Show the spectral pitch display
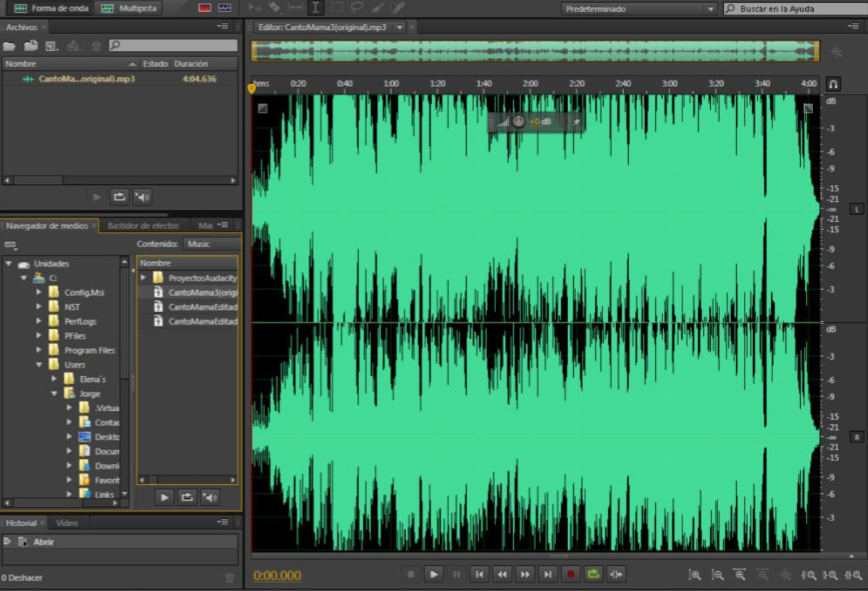The image size is (868, 591). tap(225, 8)
